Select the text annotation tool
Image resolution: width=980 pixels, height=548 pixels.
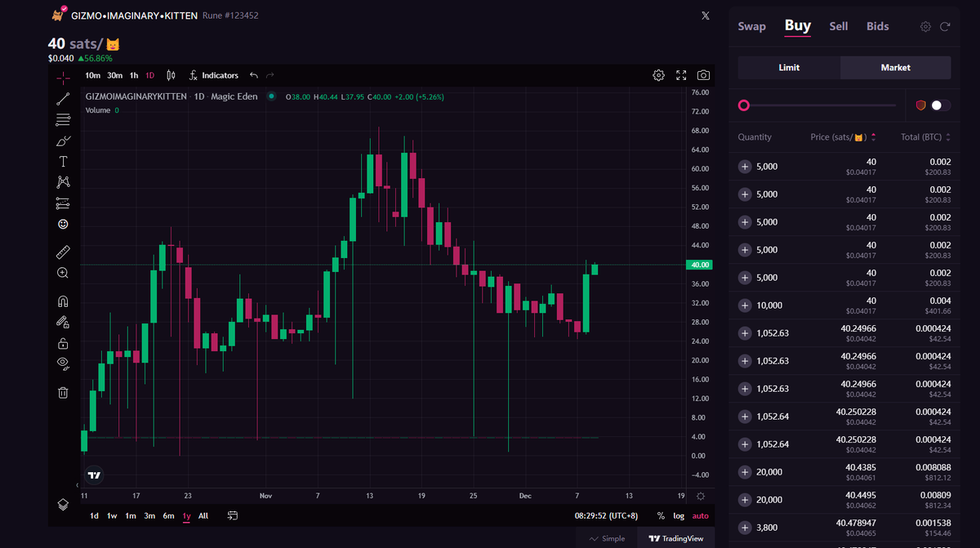point(63,161)
